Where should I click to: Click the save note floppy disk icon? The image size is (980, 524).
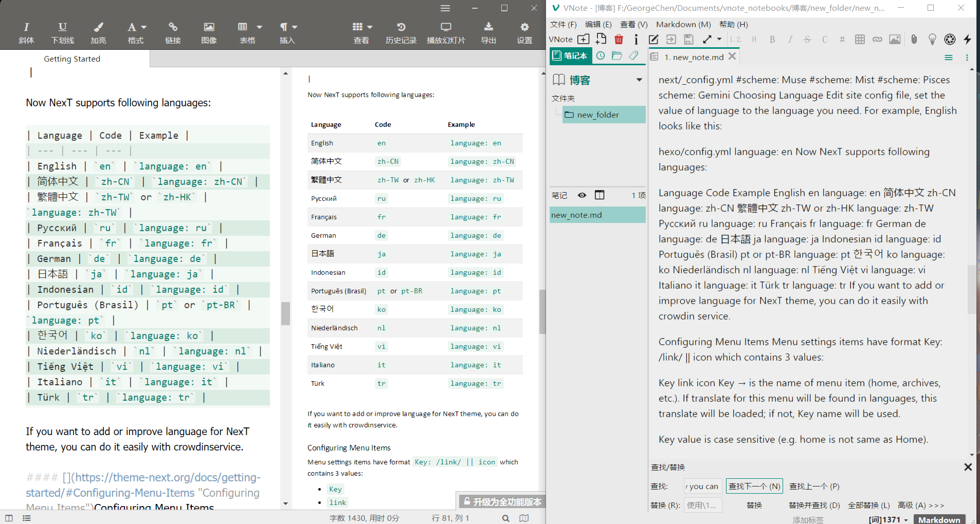click(688, 39)
